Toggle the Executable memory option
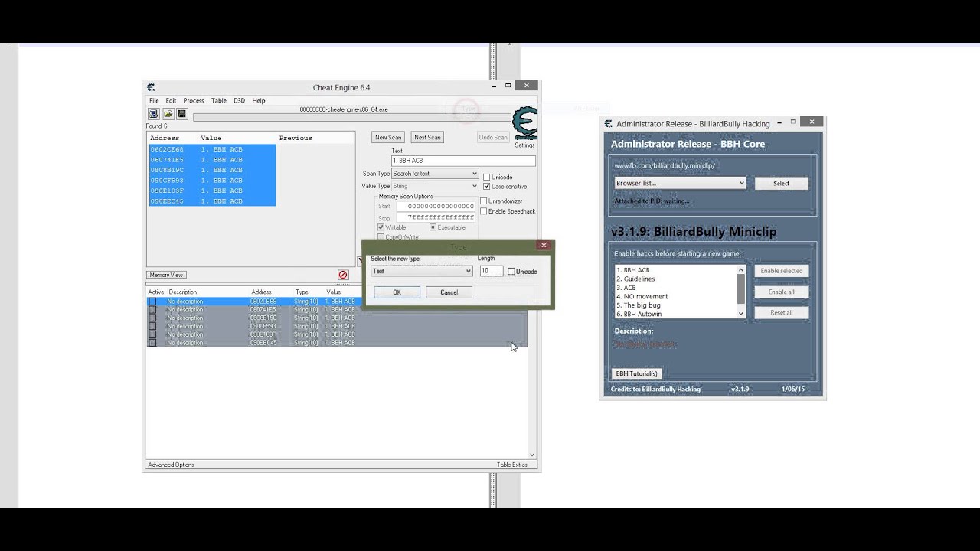The width and height of the screenshot is (980, 551). pos(433,227)
